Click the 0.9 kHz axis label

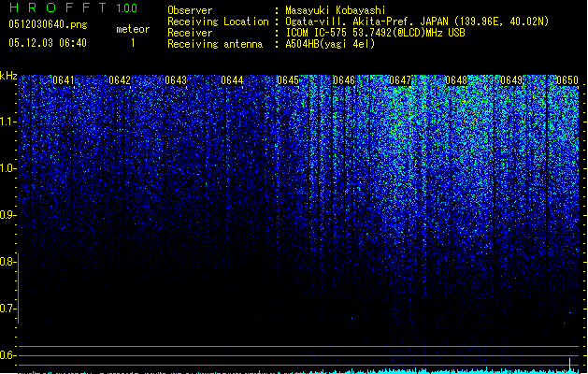(7, 215)
